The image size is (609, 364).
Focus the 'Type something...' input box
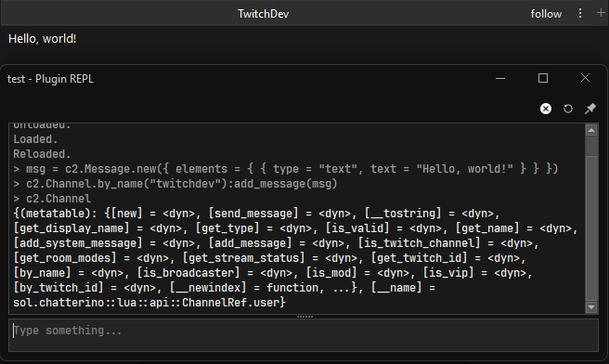click(x=304, y=335)
